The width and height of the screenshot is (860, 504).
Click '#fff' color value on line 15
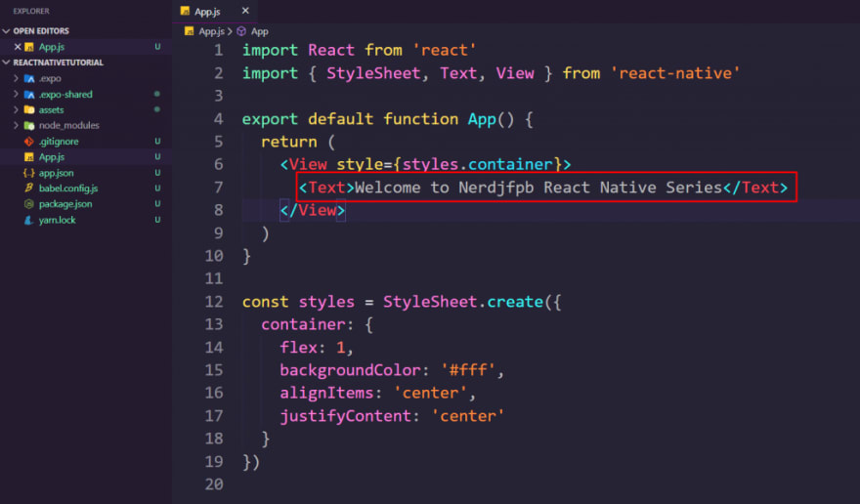[468, 370]
